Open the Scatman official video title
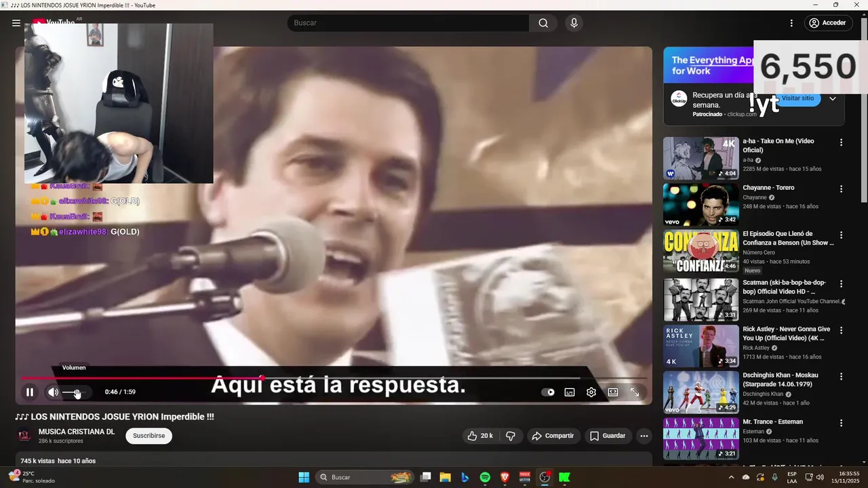 pos(785,287)
